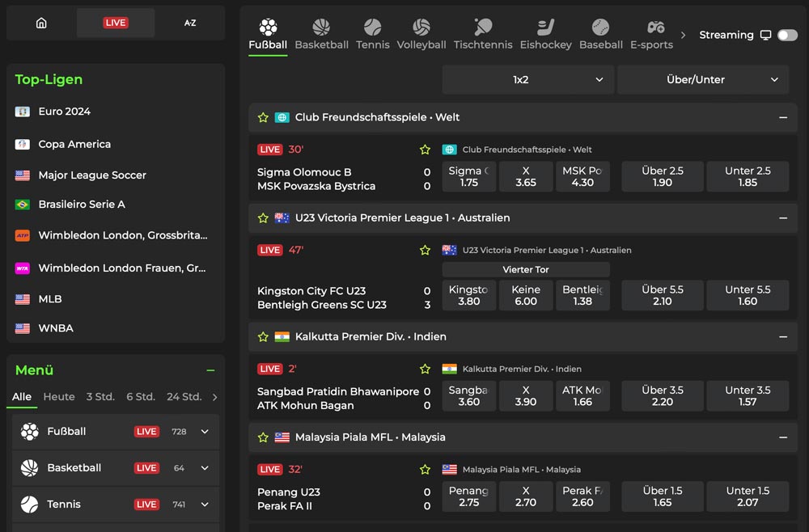The image size is (809, 532).
Task: Open the Euro 2024 league link
Action: click(64, 112)
